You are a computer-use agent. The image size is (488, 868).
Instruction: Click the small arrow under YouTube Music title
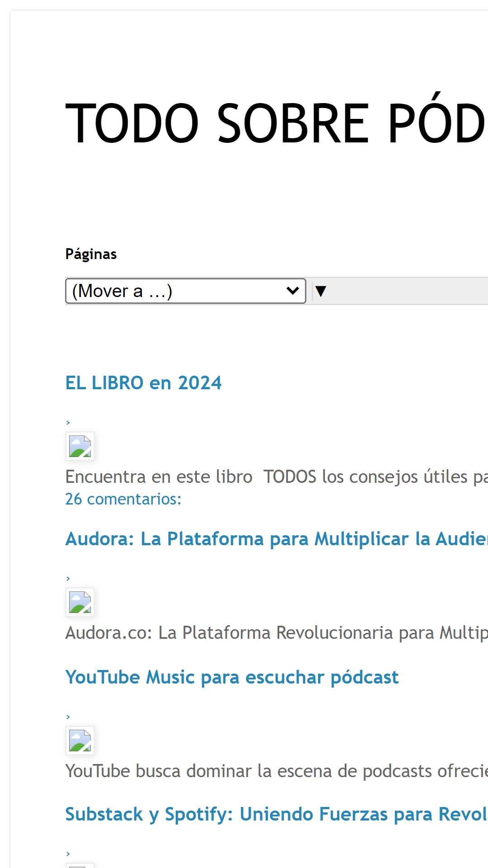pyautogui.click(x=68, y=717)
